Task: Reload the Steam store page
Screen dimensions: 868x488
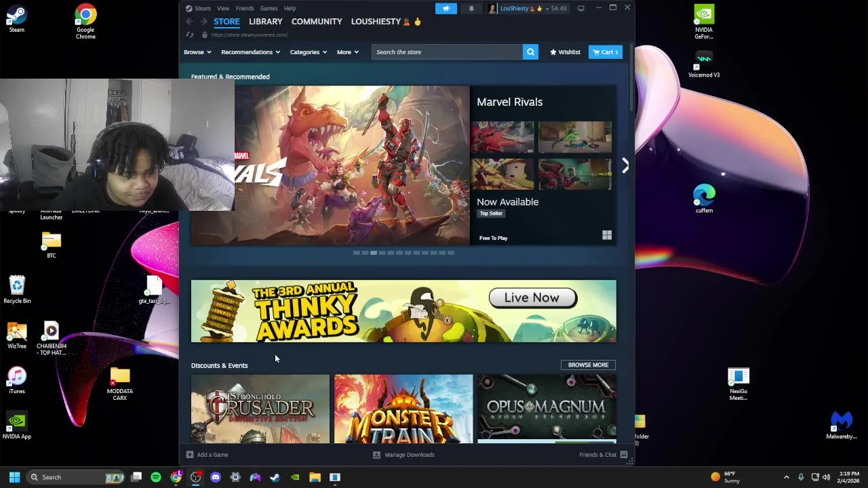Action: coord(190,35)
